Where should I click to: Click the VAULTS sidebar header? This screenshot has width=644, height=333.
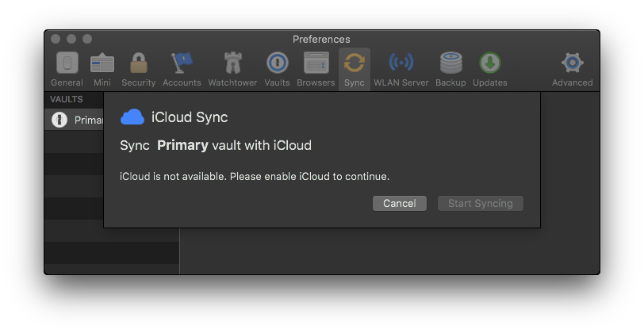tap(66, 99)
